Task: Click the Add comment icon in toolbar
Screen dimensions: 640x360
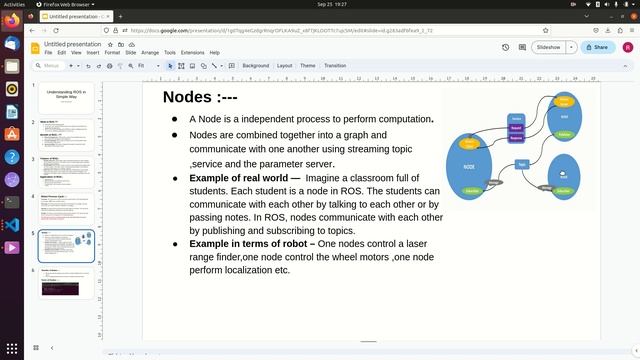Action: point(231,66)
